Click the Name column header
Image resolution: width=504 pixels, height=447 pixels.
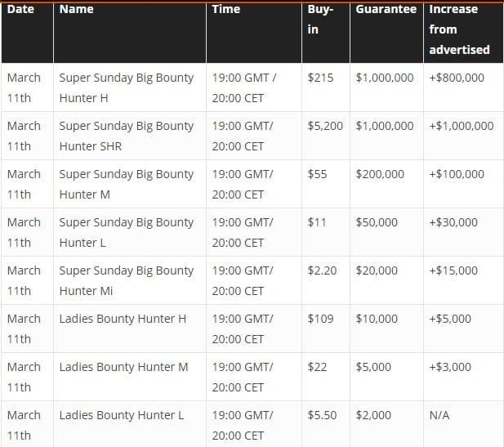(x=77, y=10)
